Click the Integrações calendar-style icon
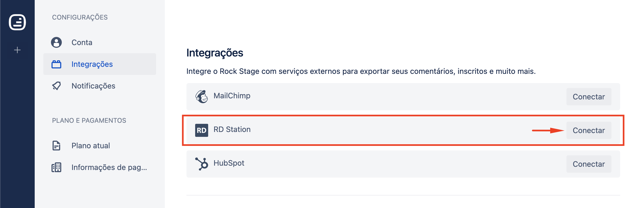The image size is (644, 208). tap(56, 64)
